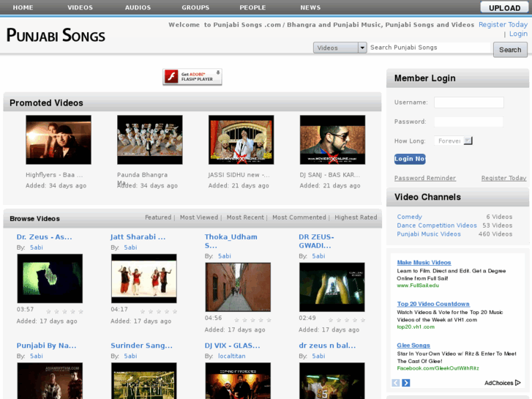The width and height of the screenshot is (532, 399).
Task: Click the Password input field
Action: [x=469, y=122]
